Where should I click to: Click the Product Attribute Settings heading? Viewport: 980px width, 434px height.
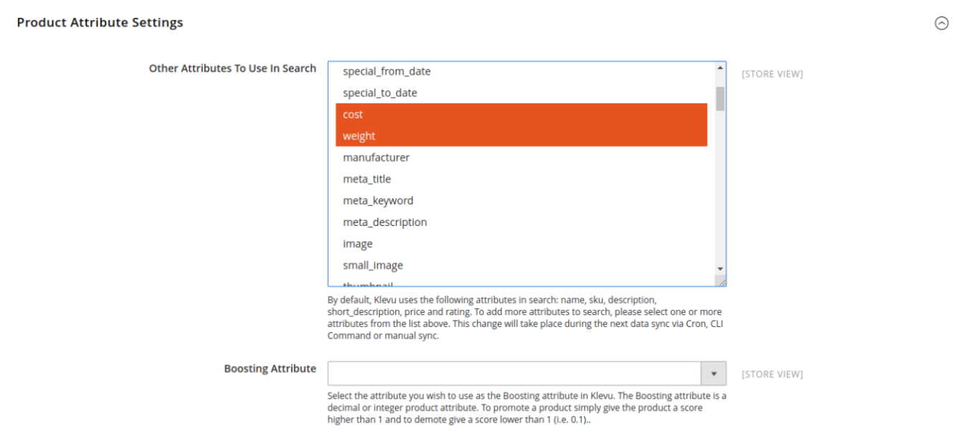tap(100, 22)
